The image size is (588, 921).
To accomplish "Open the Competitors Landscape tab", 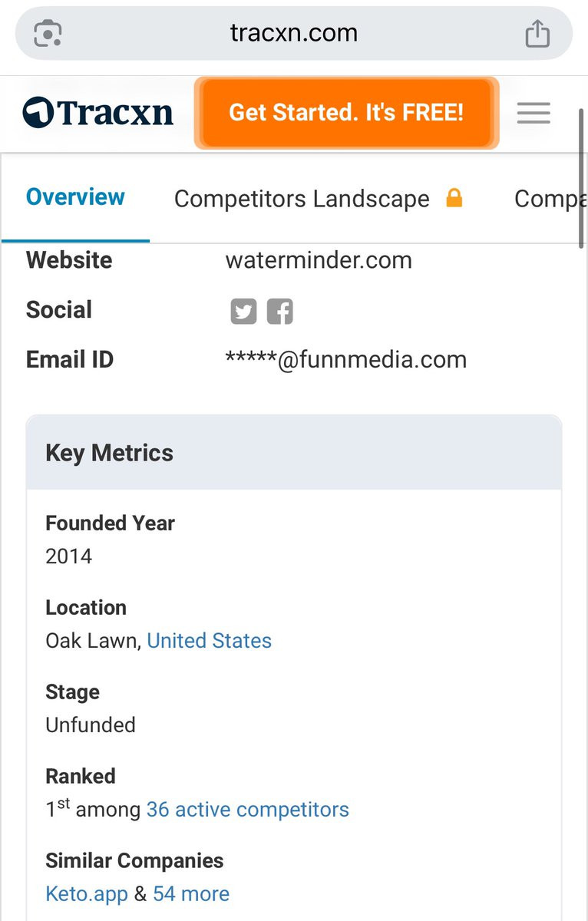I will point(302,199).
